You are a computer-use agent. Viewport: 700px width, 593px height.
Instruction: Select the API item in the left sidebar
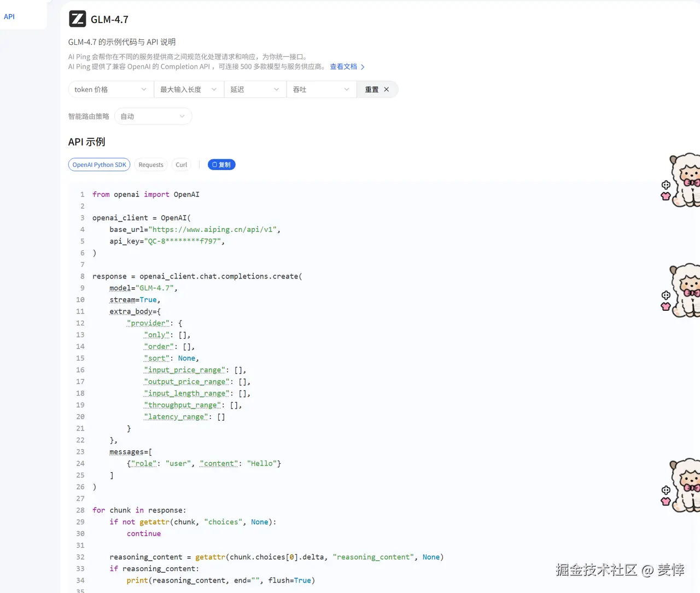(9, 17)
